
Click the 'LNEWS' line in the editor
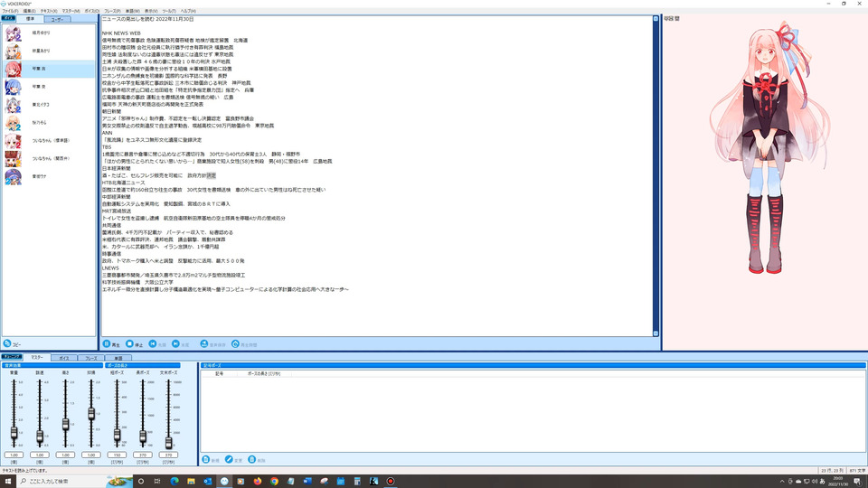[x=110, y=267]
